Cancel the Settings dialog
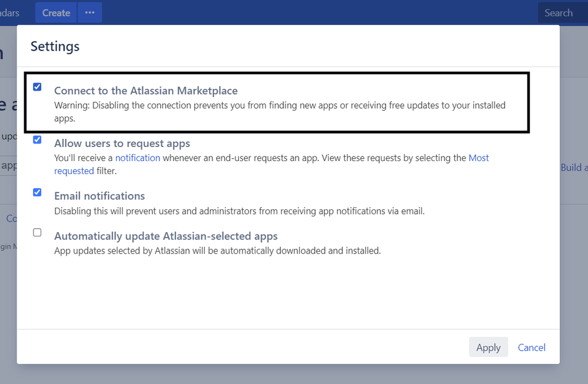This screenshot has height=384, width=588. [x=531, y=348]
